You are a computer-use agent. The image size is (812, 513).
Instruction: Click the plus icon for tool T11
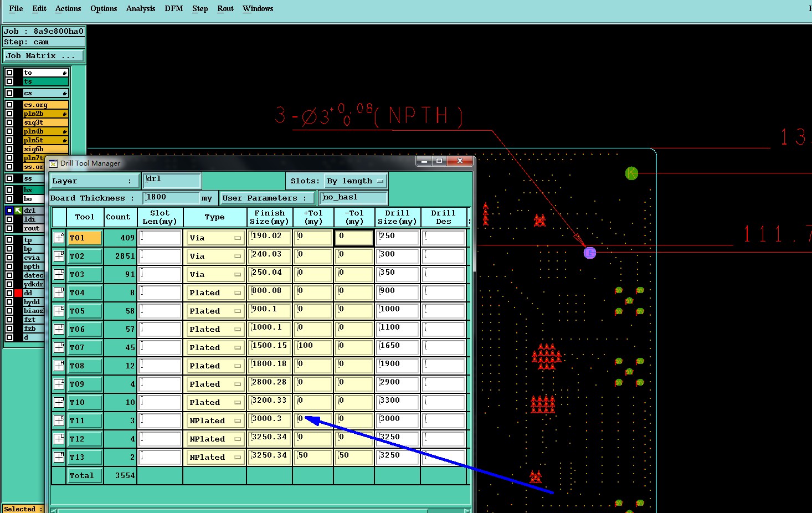tap(59, 420)
